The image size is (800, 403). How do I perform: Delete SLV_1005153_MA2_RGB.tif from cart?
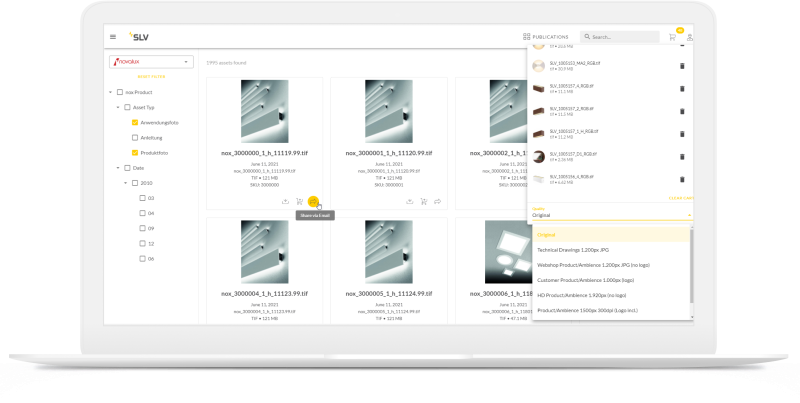(x=682, y=66)
